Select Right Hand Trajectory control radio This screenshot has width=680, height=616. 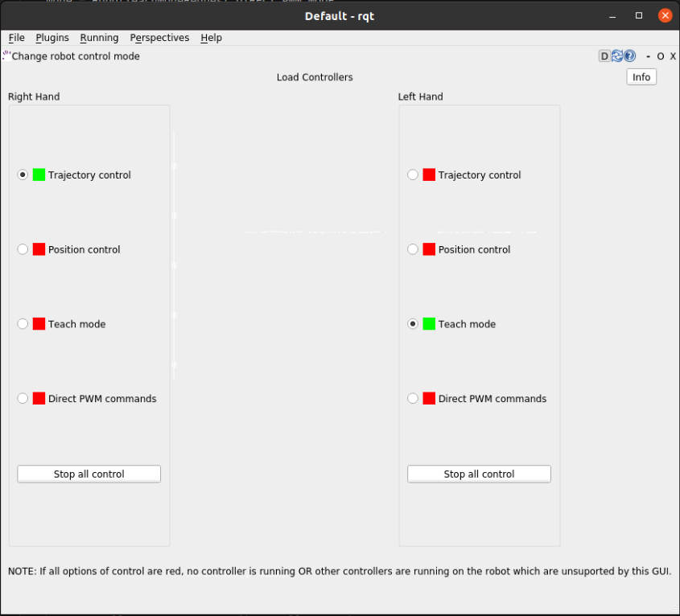click(x=23, y=175)
